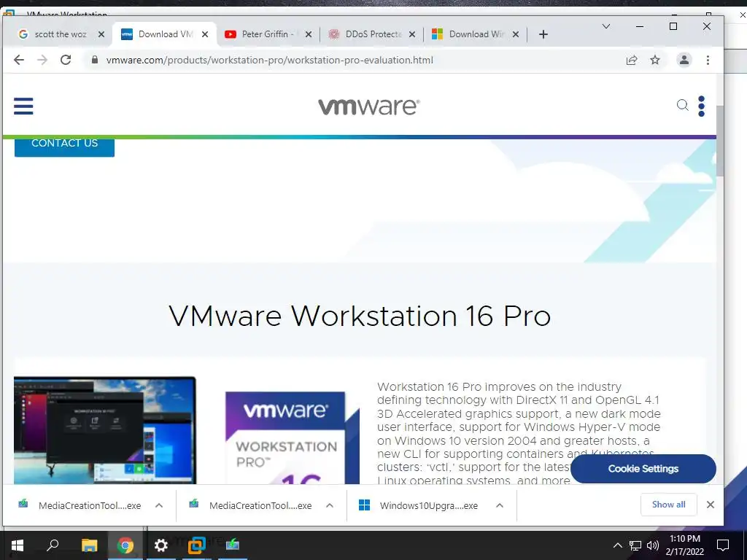Viewport: 747px width, 560px height.
Task: Click the page vertical scrollbar thumb
Action: 720,141
